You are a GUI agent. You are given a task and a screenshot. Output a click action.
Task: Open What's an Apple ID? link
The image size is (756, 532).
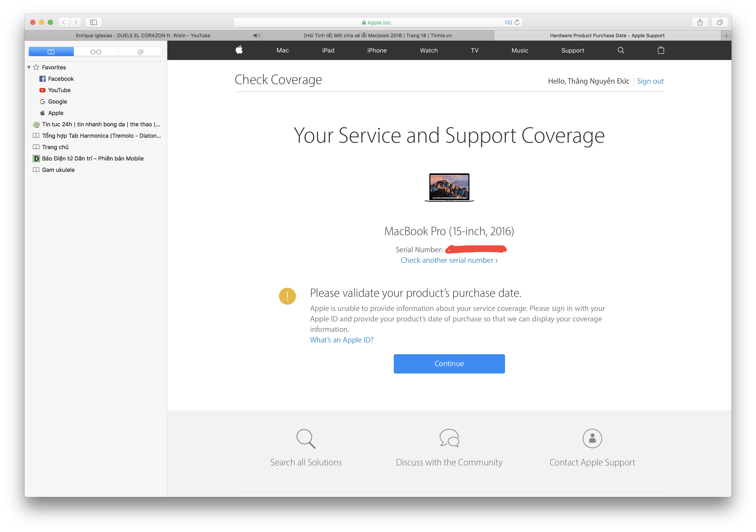tap(341, 340)
